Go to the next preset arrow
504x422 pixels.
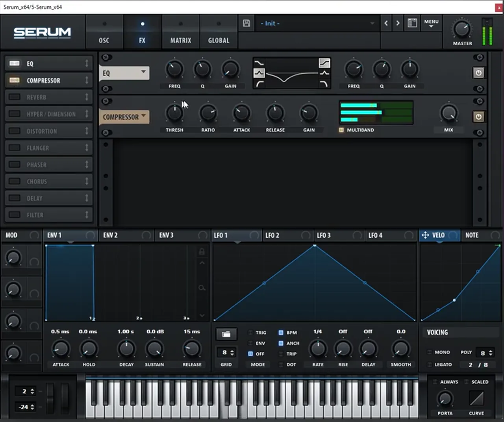pyautogui.click(x=398, y=23)
